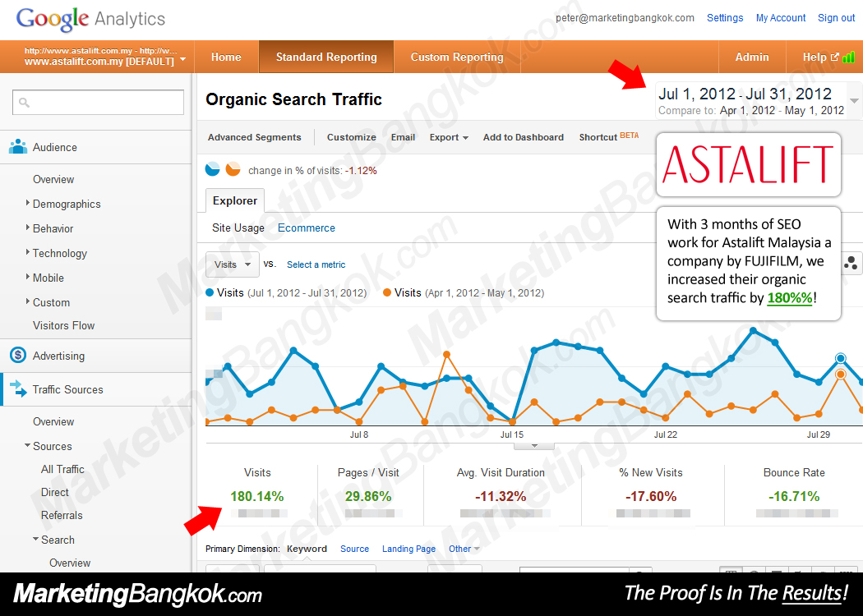This screenshot has height=616, width=863.
Task: Click the Audience people icon
Action: coord(18,147)
